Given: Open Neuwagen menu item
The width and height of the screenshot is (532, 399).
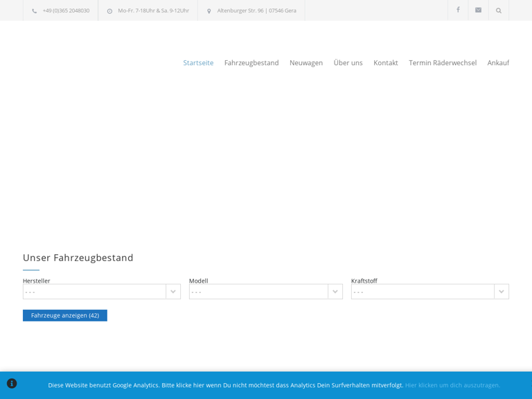Looking at the screenshot, I should point(306,63).
